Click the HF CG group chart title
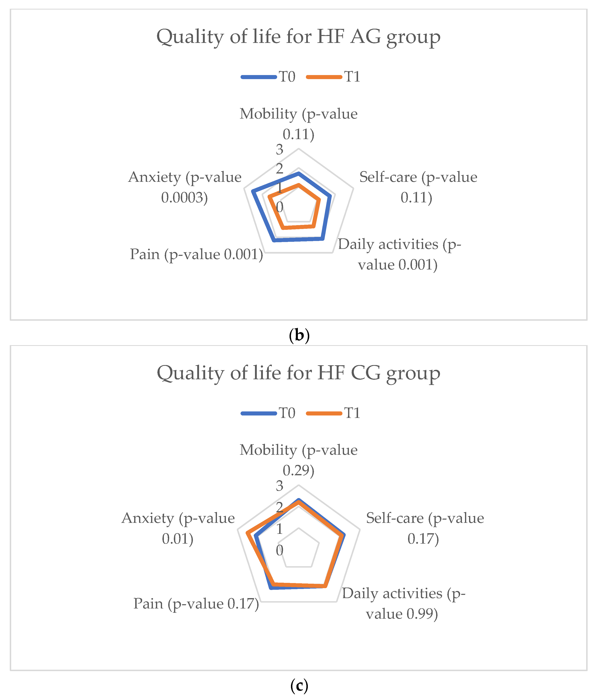This screenshot has height=700, width=600. coord(298,373)
